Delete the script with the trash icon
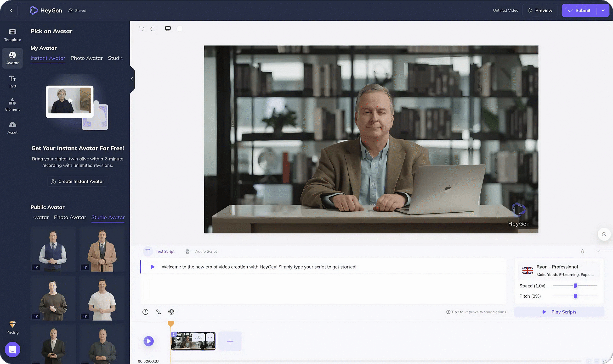 click(x=582, y=251)
